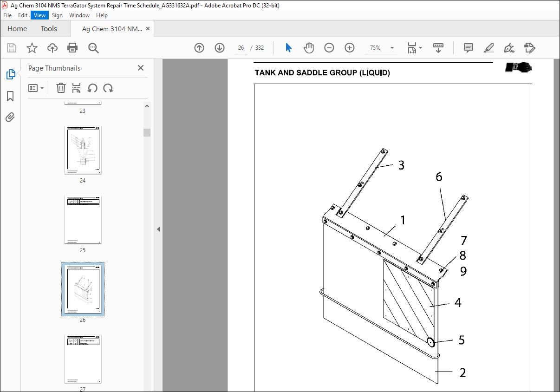Expand the page fit options arrow
The width and height of the screenshot is (560, 392).
pyautogui.click(x=420, y=48)
